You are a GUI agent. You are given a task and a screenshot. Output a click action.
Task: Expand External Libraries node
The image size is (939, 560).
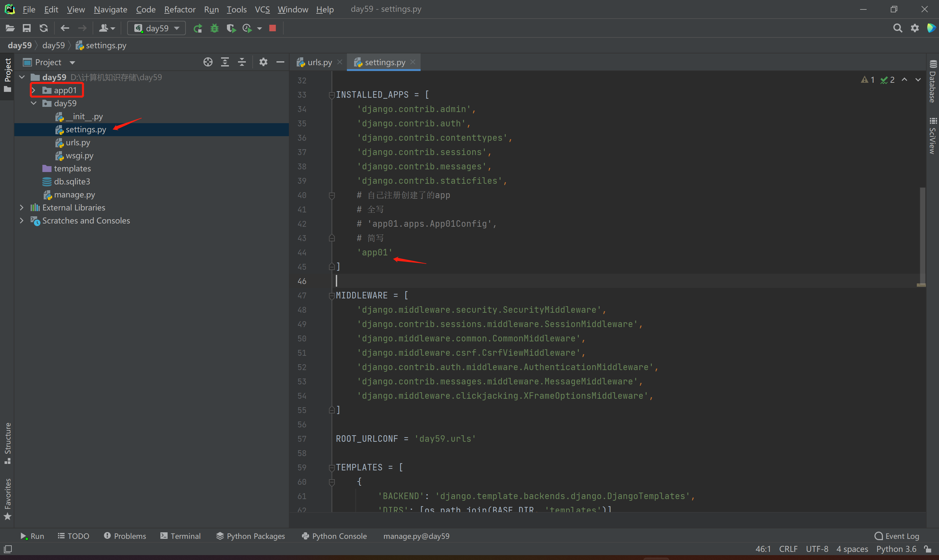click(x=22, y=208)
